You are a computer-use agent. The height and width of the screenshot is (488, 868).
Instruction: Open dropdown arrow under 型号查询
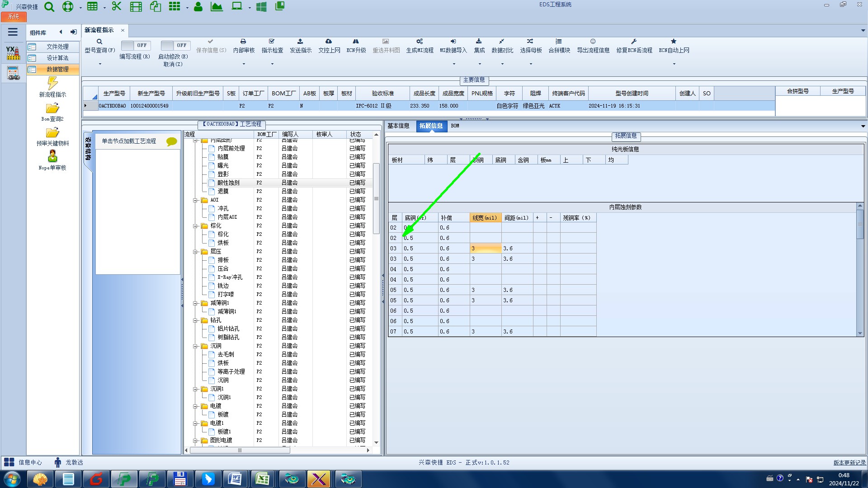click(x=100, y=64)
